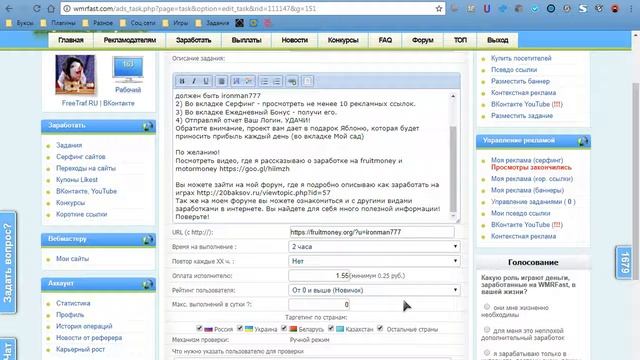Toggle the Остальные страны checkbox
The height and width of the screenshot is (360, 640).
point(380,328)
